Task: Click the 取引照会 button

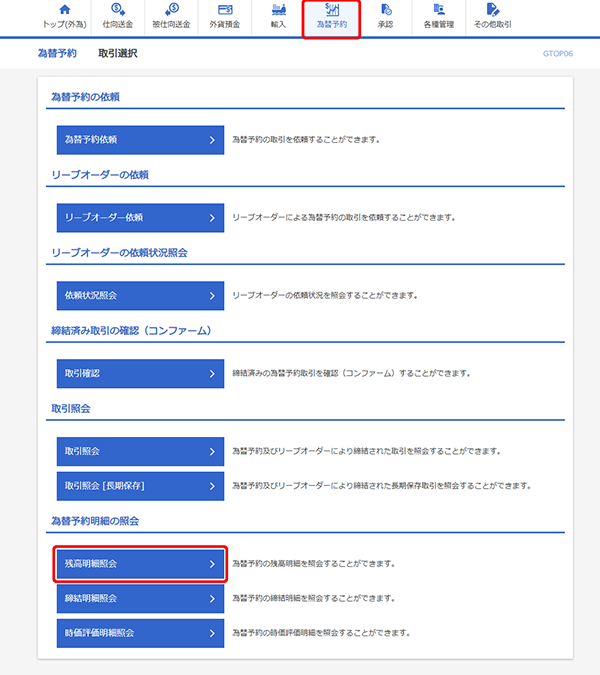Action: coord(140,452)
